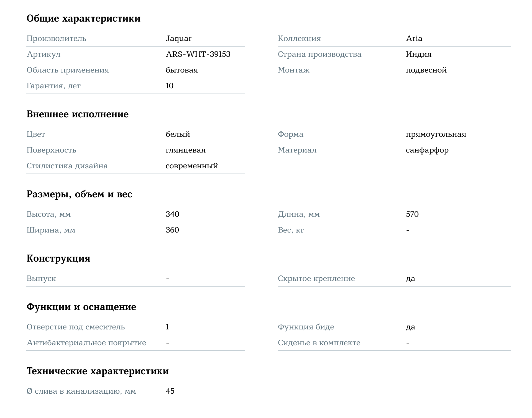Click the белый color value
Screen dimensions: 532x418
(178, 134)
